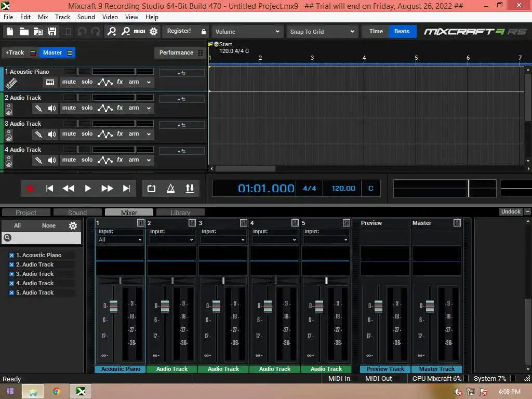Uncheck 5. Audio Track in mixer list
The height and width of the screenshot is (399, 532).
click(x=11, y=292)
